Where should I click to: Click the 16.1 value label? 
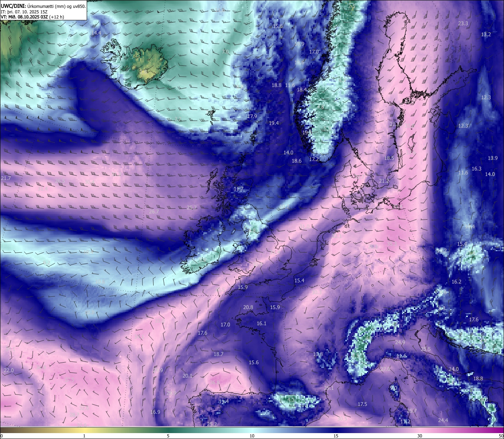coord(261,324)
